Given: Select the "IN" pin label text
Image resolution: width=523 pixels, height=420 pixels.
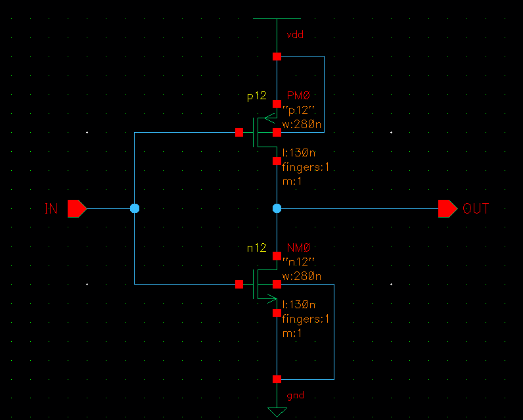Looking at the screenshot, I should click(x=51, y=209).
